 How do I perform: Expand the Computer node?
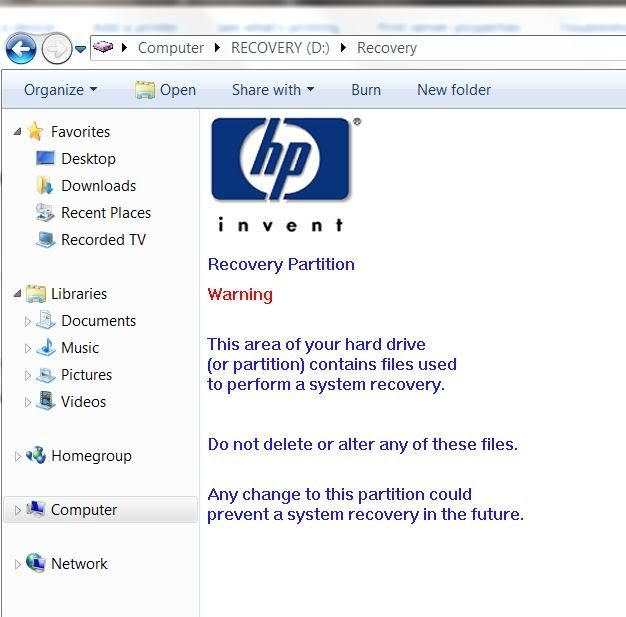click(17, 510)
